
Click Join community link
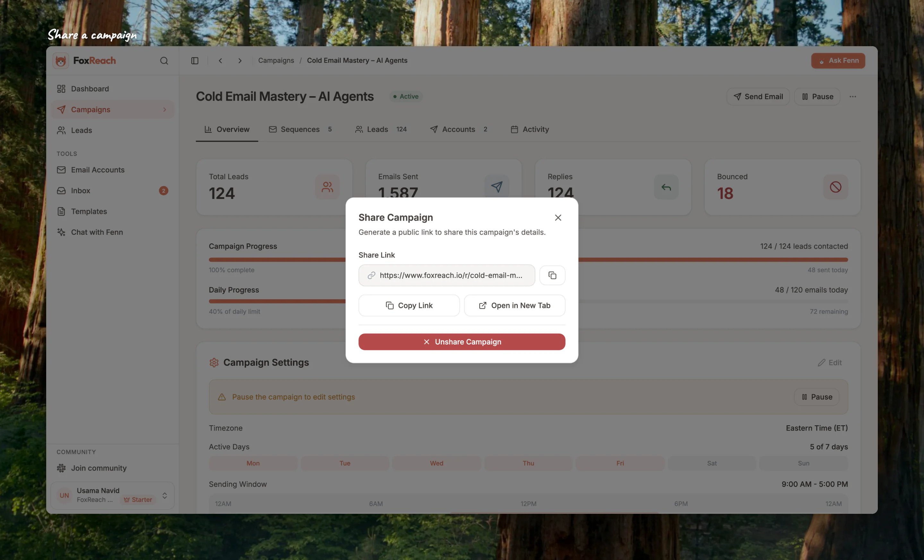point(113,468)
